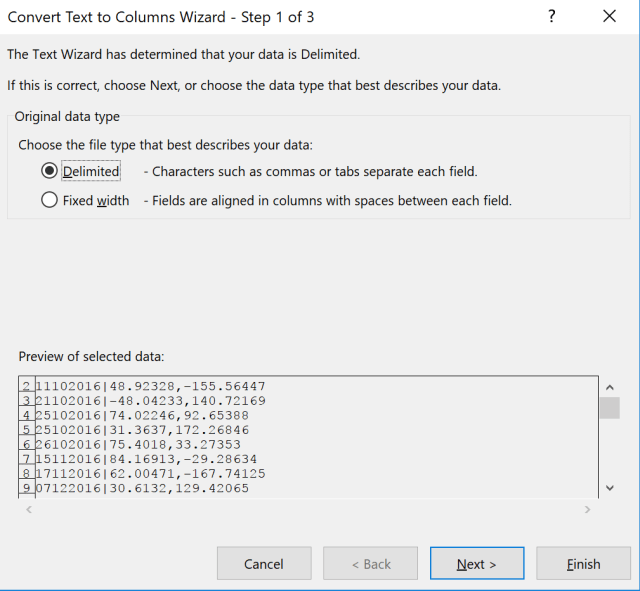Click the Next > button
Image resolution: width=640 pixels, height=591 pixels.
[477, 564]
